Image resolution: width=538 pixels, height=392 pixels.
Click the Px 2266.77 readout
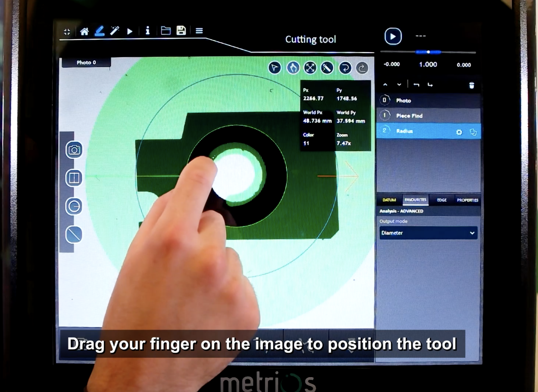[x=313, y=94]
